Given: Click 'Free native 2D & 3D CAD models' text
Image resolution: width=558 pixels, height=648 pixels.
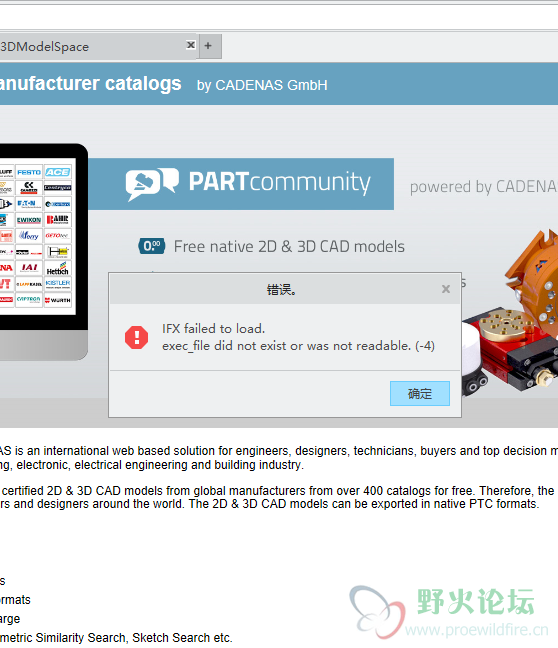Looking at the screenshot, I should pos(289,247).
